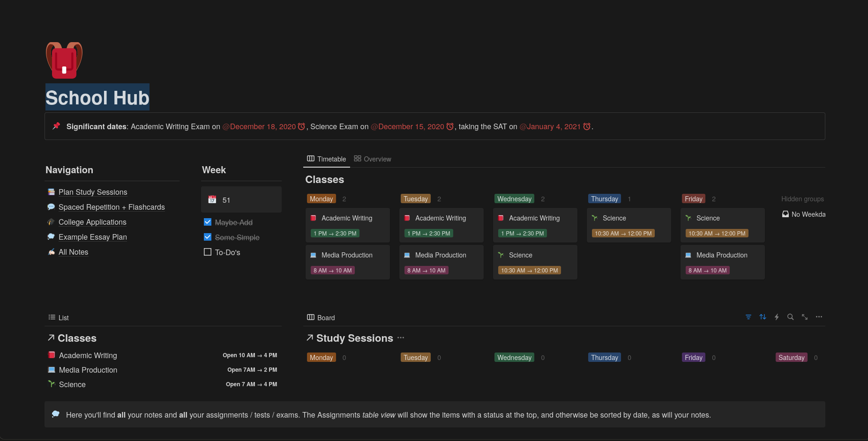Open Spaced Repetition + Flashcards page
Image resolution: width=868 pixels, height=441 pixels.
point(112,207)
